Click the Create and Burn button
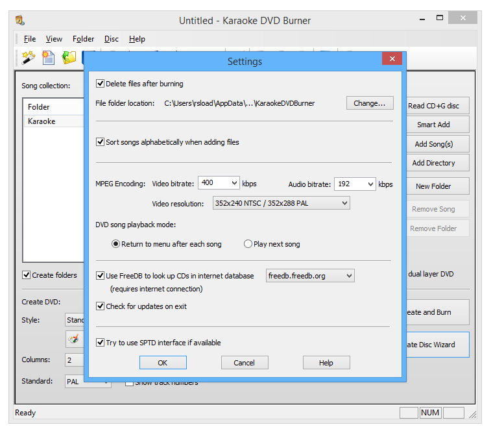The height and width of the screenshot is (442, 504). click(x=437, y=312)
